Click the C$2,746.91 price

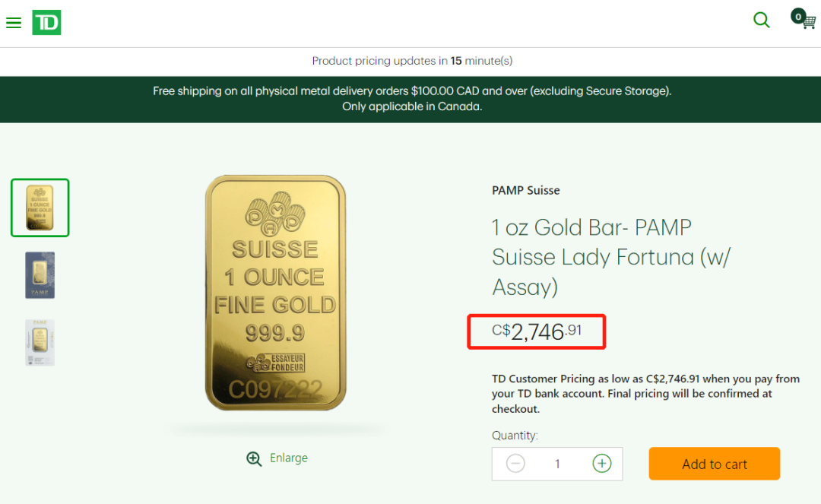537,331
